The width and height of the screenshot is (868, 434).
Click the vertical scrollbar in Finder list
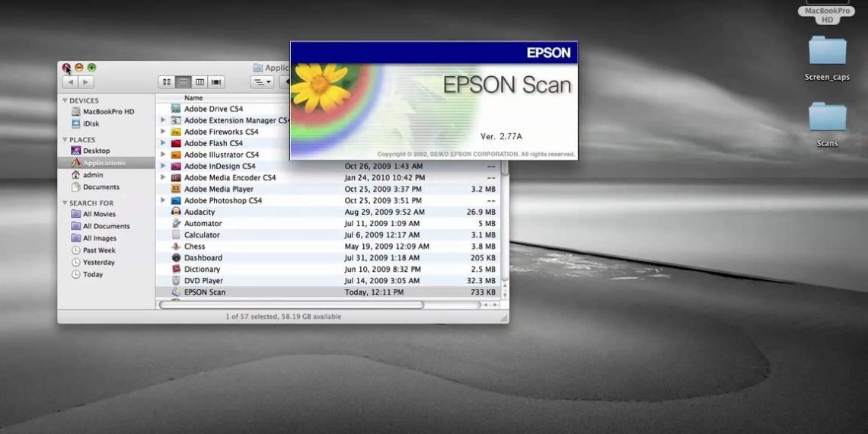click(x=504, y=168)
